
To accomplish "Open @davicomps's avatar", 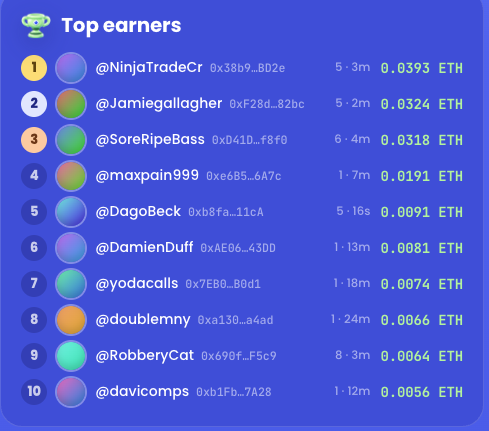I will [x=71, y=392].
